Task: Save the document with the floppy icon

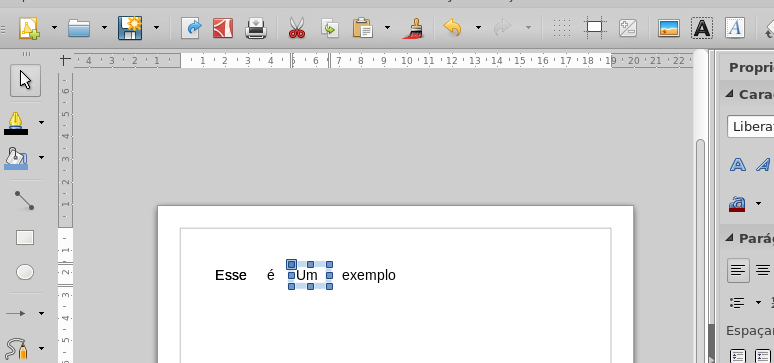Action: pos(130,28)
